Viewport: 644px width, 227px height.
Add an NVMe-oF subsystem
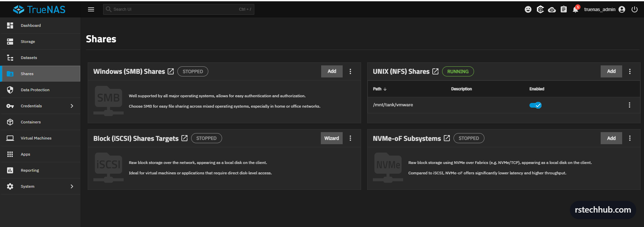click(611, 138)
